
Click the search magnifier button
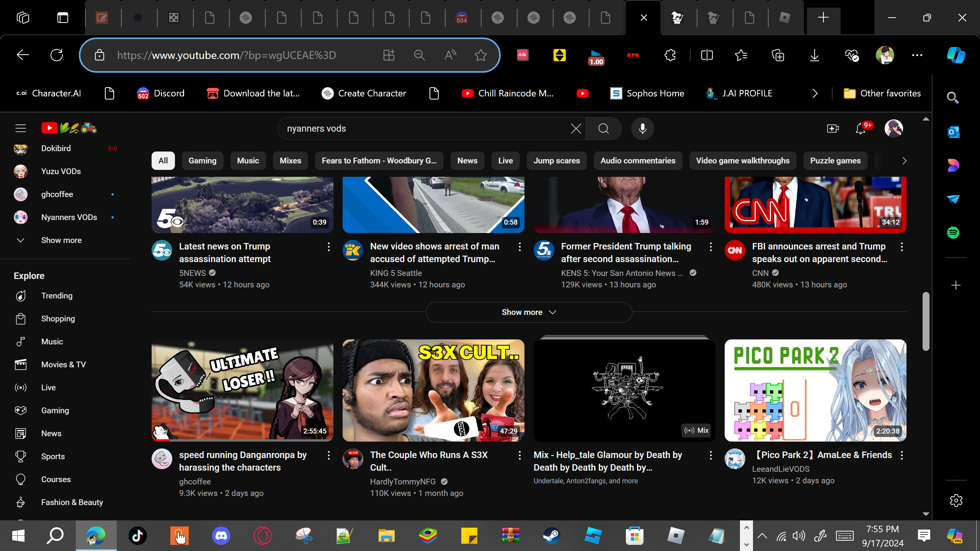603,129
